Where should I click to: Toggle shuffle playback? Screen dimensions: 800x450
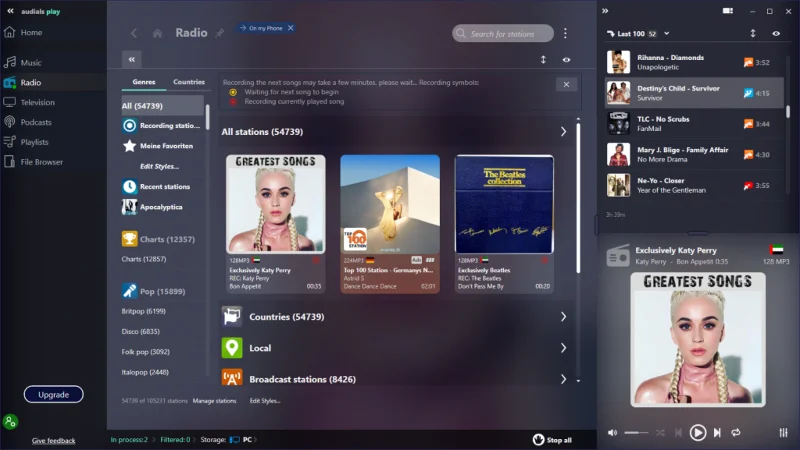tap(660, 433)
